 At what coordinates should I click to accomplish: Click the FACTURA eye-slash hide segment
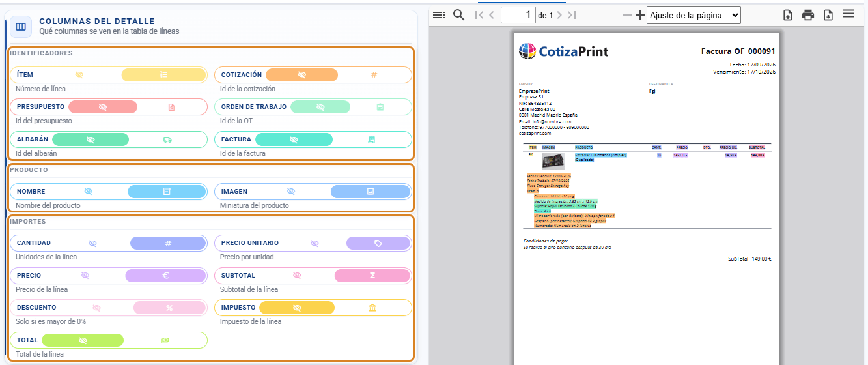pos(294,139)
